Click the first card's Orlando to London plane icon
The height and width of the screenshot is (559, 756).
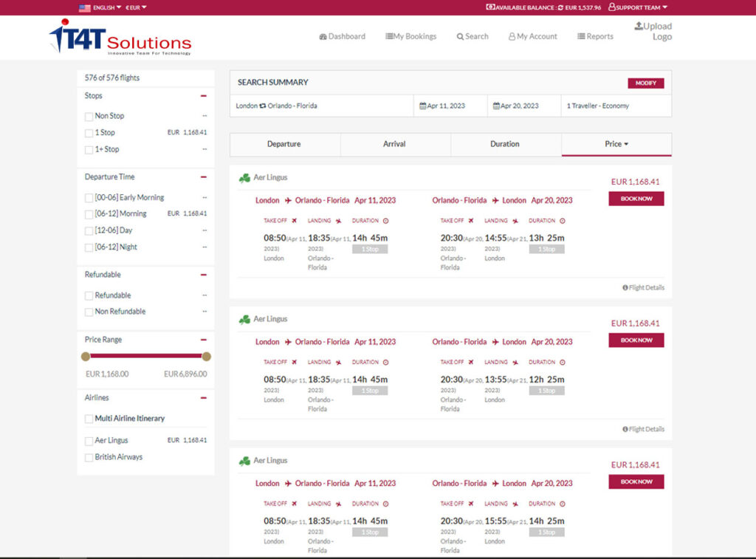495,200
